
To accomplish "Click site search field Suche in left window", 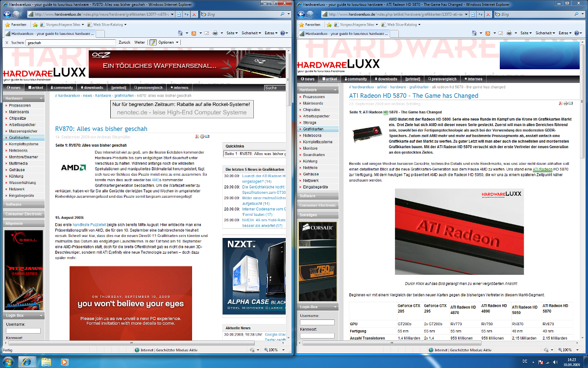I will pos(274,88).
